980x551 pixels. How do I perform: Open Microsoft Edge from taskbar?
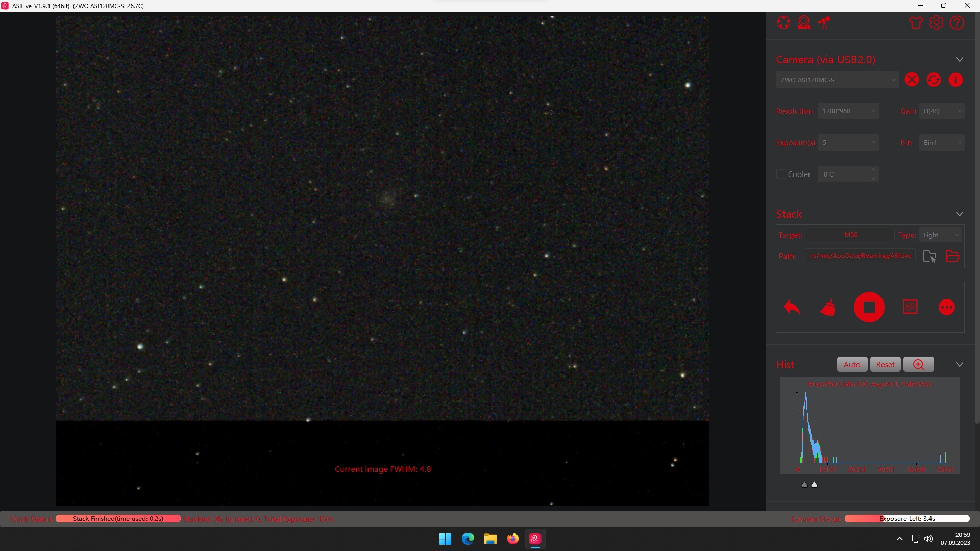click(468, 539)
